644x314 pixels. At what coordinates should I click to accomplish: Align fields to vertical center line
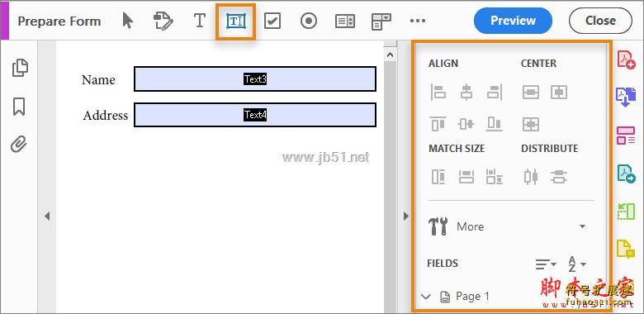tap(466, 92)
